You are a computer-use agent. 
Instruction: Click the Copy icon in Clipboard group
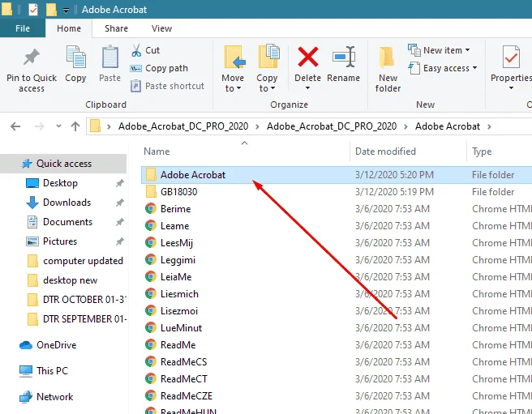[75, 57]
